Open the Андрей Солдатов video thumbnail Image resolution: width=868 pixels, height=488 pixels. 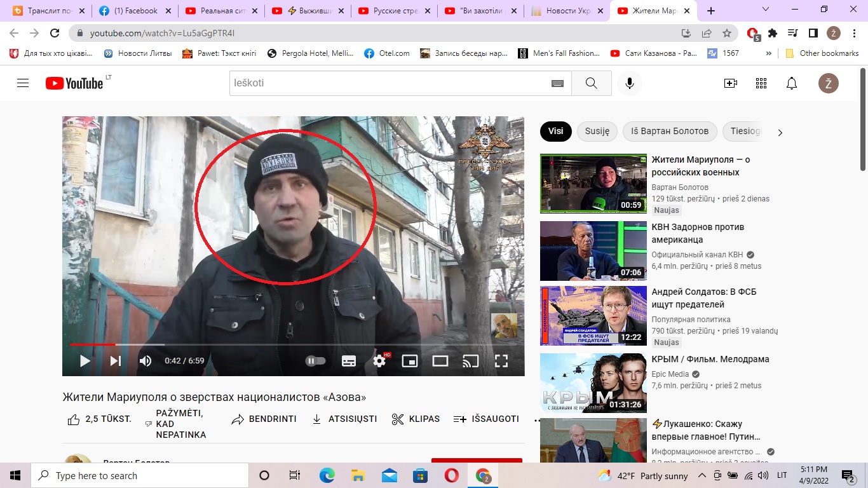click(593, 316)
